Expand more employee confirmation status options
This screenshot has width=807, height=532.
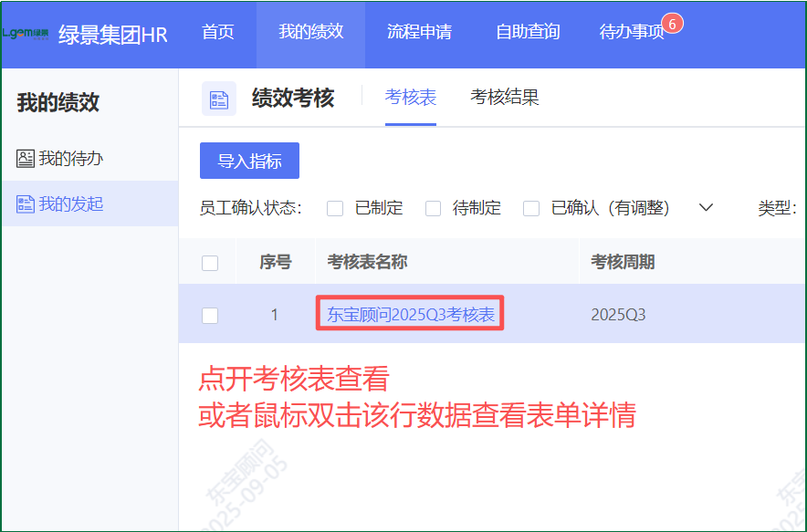coord(705,207)
